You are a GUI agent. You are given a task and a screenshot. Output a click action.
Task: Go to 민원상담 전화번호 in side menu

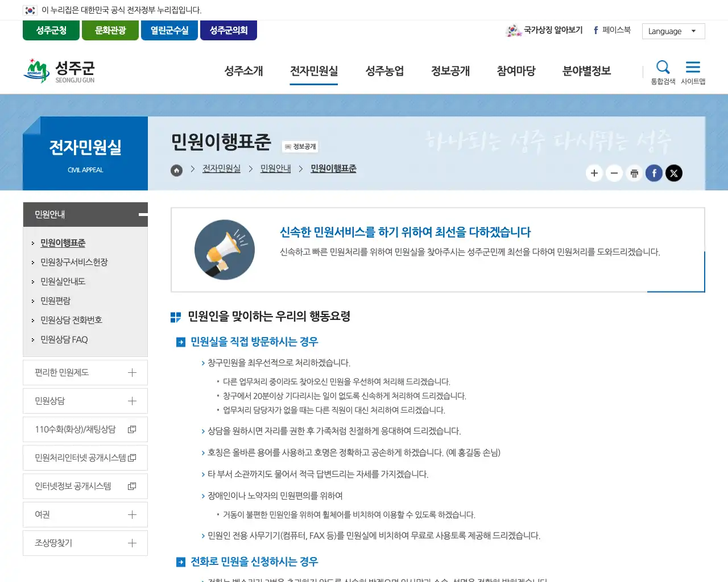(71, 321)
